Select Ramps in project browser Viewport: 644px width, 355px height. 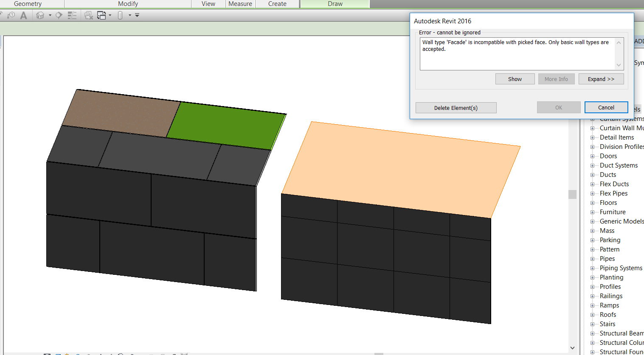(609, 305)
